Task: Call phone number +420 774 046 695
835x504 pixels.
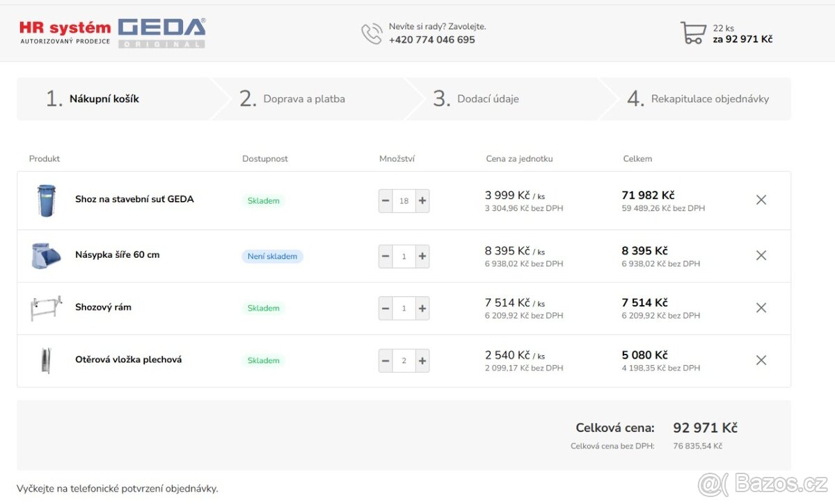Action: coord(431,40)
